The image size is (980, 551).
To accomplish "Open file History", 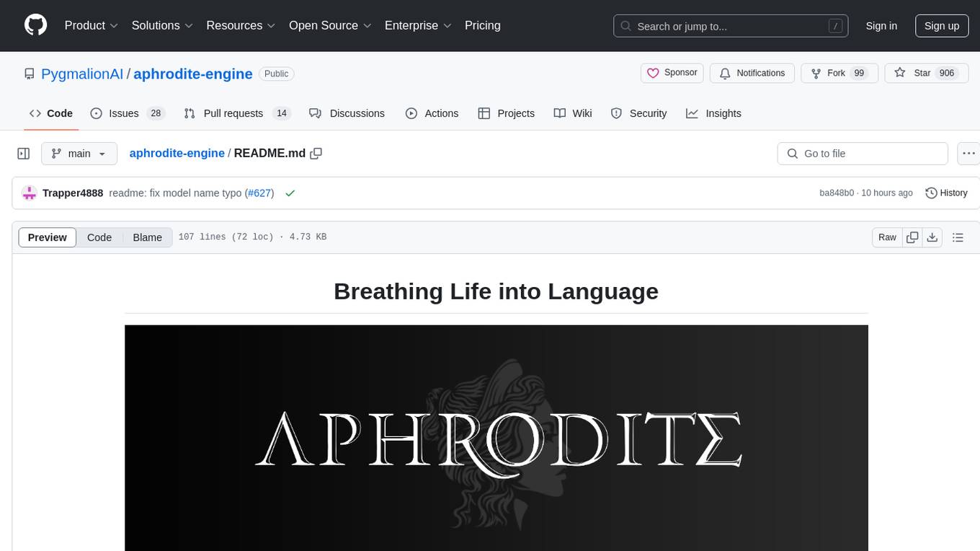I will pos(946,193).
